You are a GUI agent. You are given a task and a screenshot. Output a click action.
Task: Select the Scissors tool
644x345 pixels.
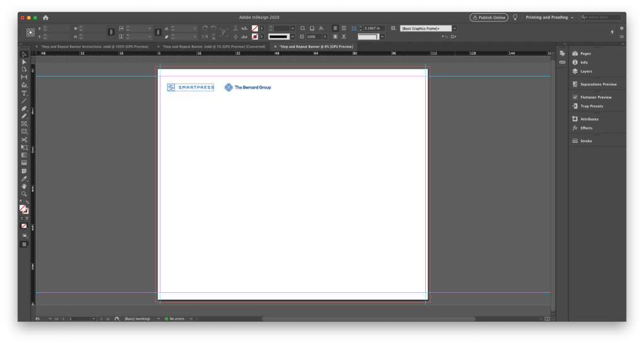tap(24, 140)
